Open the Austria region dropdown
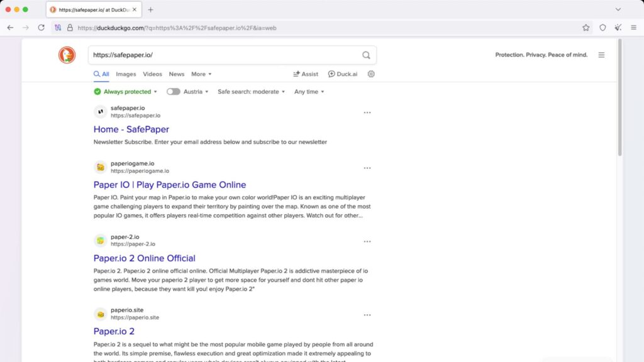The height and width of the screenshot is (362, 644). [196, 92]
